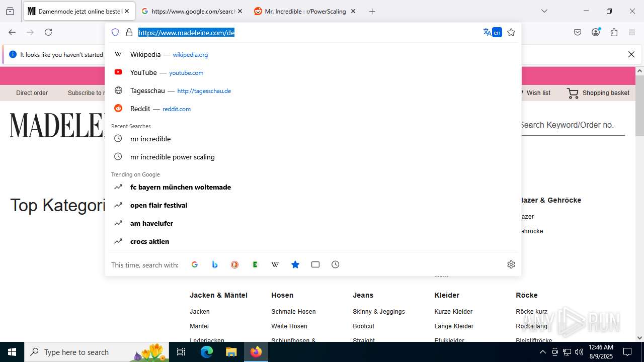
Task: Search this time with Google icon
Action: tap(195, 264)
